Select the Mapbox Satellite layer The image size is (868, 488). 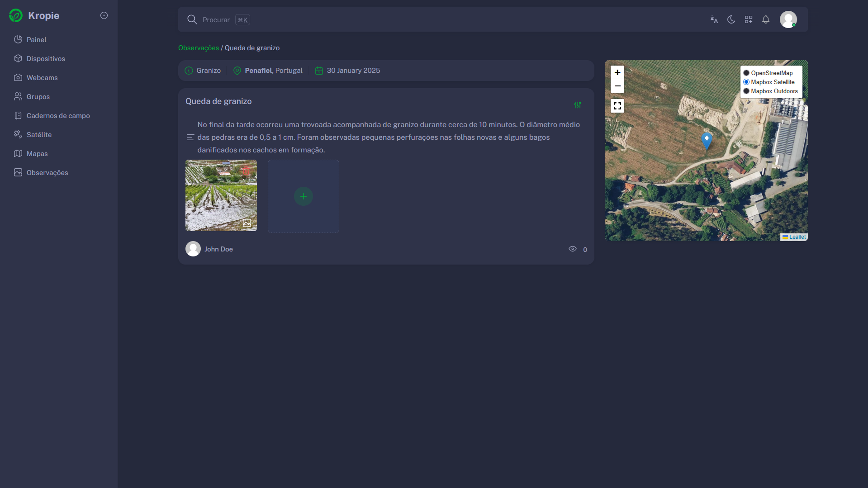746,82
